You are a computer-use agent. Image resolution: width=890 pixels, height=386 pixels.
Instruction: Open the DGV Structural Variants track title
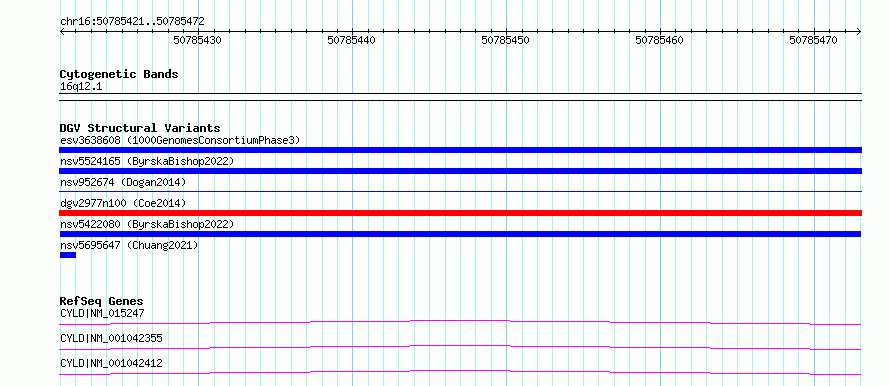tap(140, 128)
